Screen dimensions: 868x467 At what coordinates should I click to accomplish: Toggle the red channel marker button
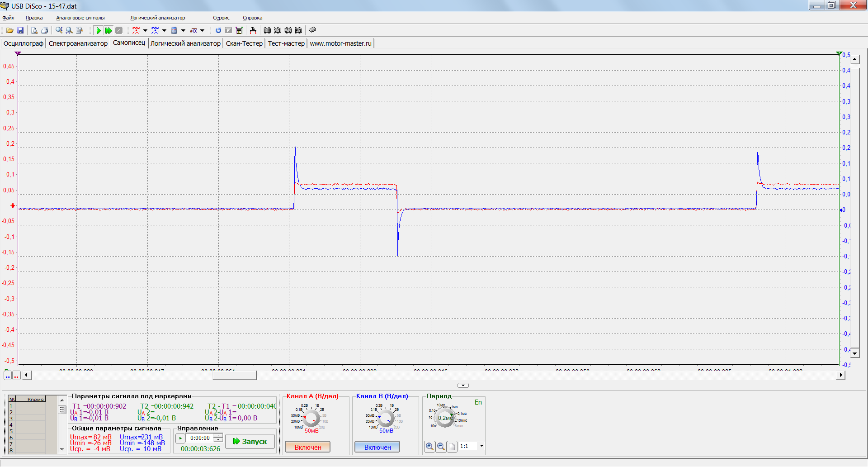[17, 376]
